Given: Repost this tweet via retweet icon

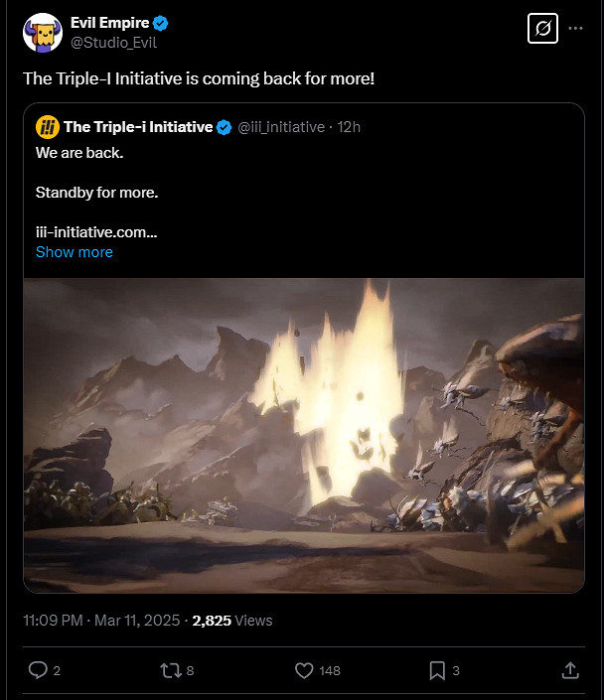Looking at the screenshot, I should tap(171, 670).
